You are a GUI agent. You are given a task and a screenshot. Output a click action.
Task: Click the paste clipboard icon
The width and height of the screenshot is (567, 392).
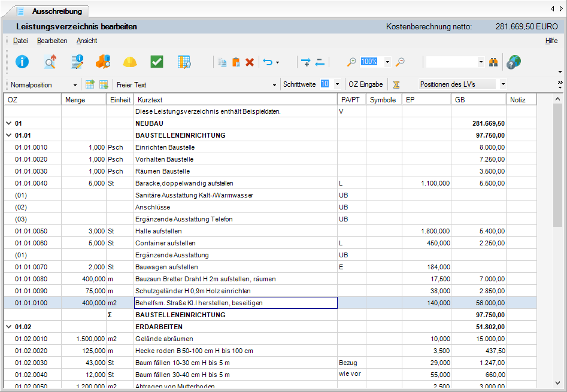tap(236, 62)
